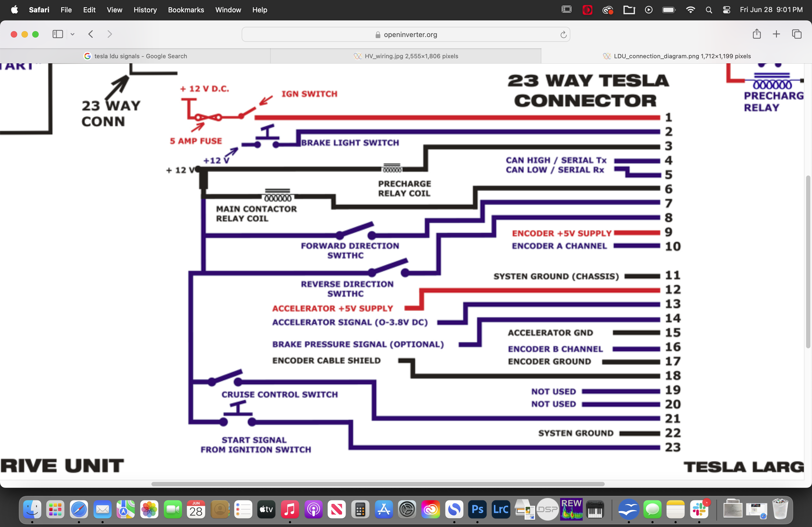This screenshot has height=527, width=812.
Task: Open Reminders from the Dock
Action: (243, 509)
